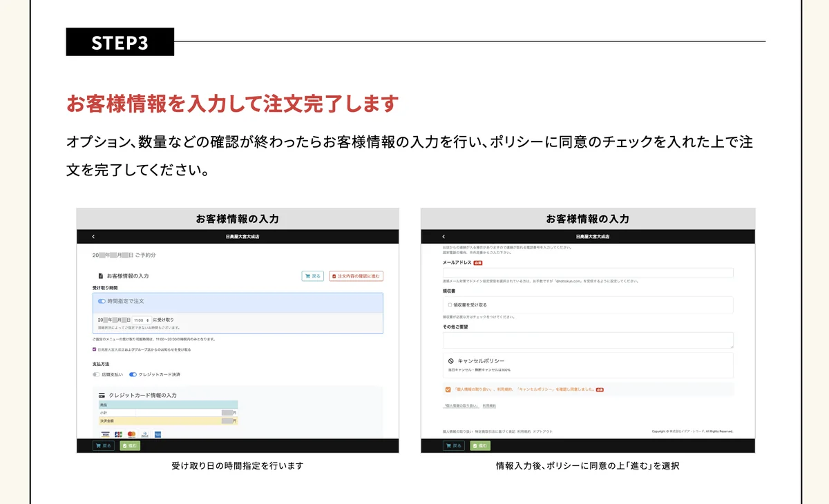Click caption 情報入力後、ポリシーに同意の上「進む」を選択
This screenshot has height=504, width=829.
[587, 466]
